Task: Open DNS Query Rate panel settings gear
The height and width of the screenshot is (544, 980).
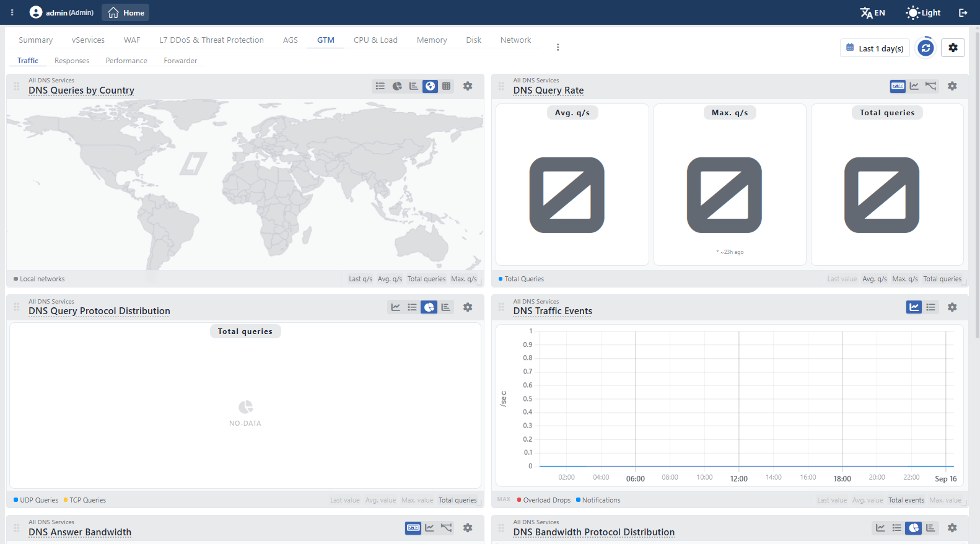Action: pos(952,86)
